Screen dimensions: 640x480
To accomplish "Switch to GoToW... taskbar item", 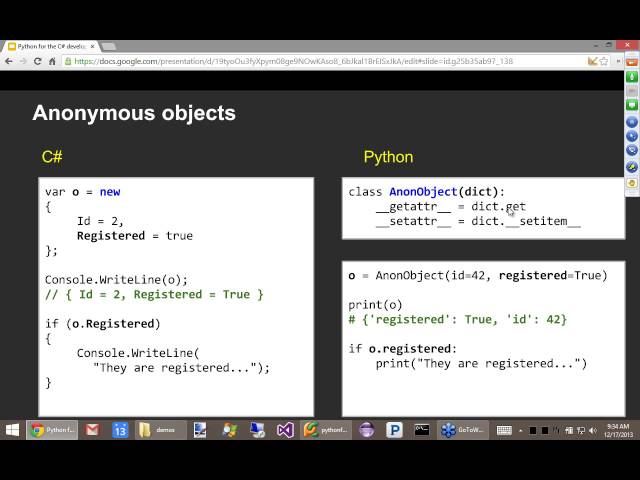I will 463,430.
